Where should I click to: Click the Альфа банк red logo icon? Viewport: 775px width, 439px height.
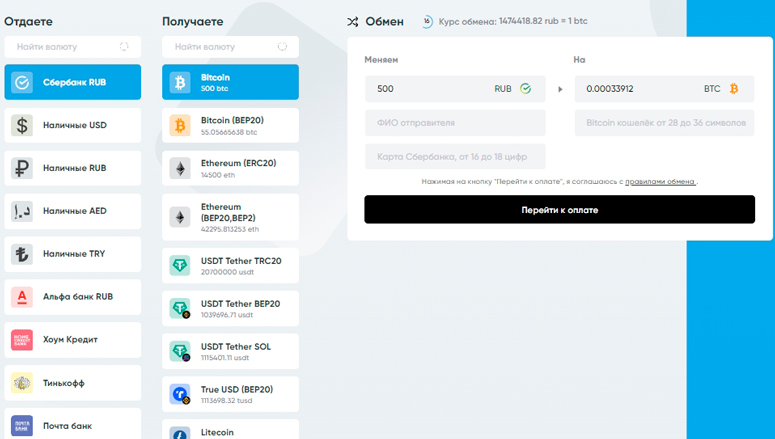[x=22, y=297]
